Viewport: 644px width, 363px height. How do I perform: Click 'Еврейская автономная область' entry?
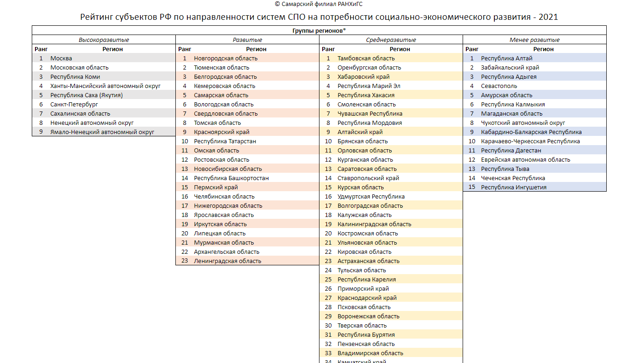(x=526, y=160)
